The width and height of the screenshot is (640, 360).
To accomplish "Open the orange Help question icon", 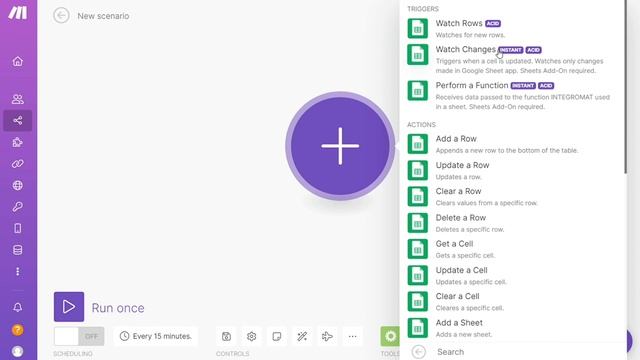I will (18, 330).
